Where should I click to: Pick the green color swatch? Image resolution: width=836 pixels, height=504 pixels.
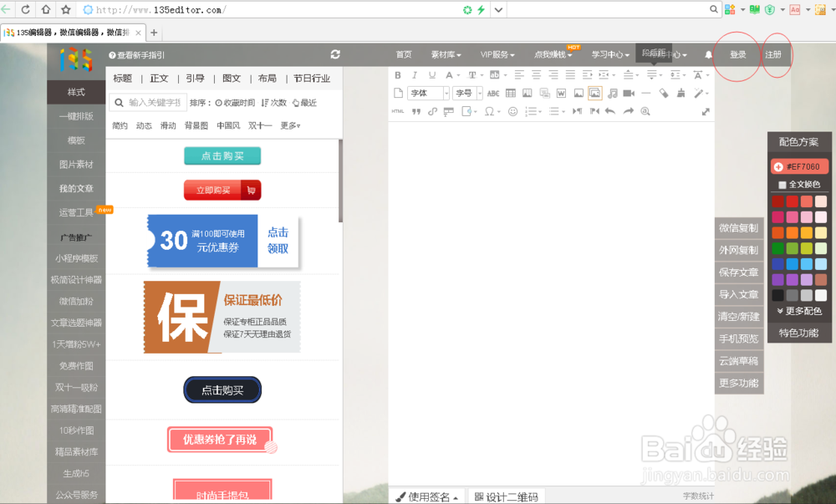[777, 248]
